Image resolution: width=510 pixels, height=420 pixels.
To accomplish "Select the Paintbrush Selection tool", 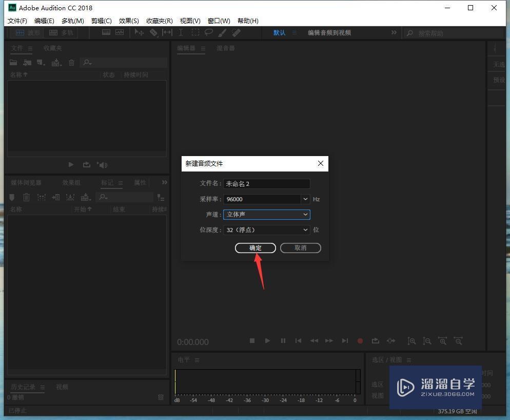I will pyautogui.click(x=223, y=32).
